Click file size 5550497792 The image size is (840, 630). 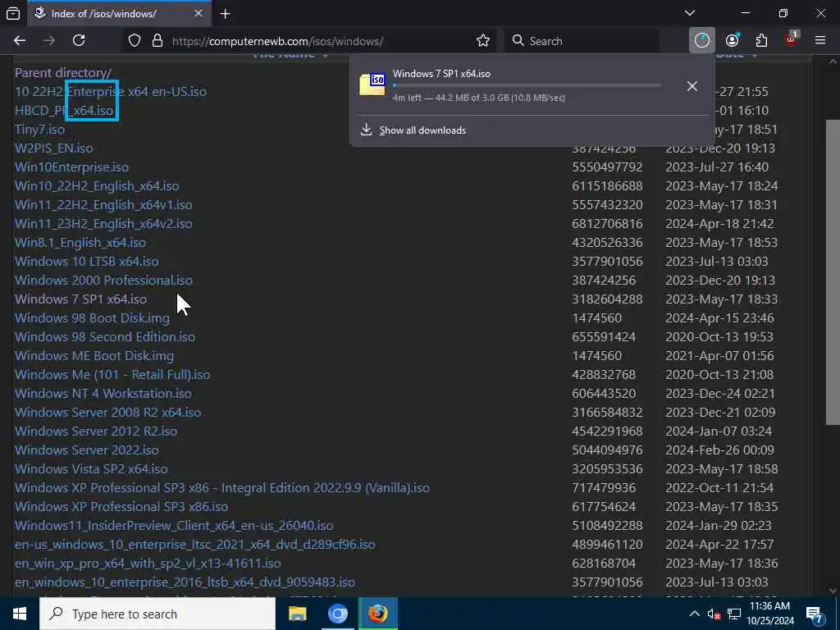pos(607,167)
